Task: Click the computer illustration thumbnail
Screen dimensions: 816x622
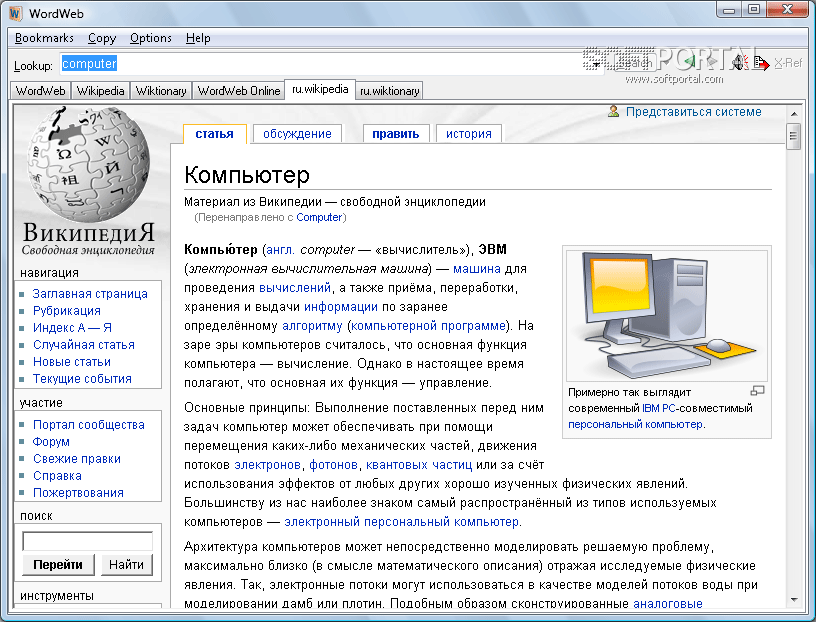Action: pos(667,316)
